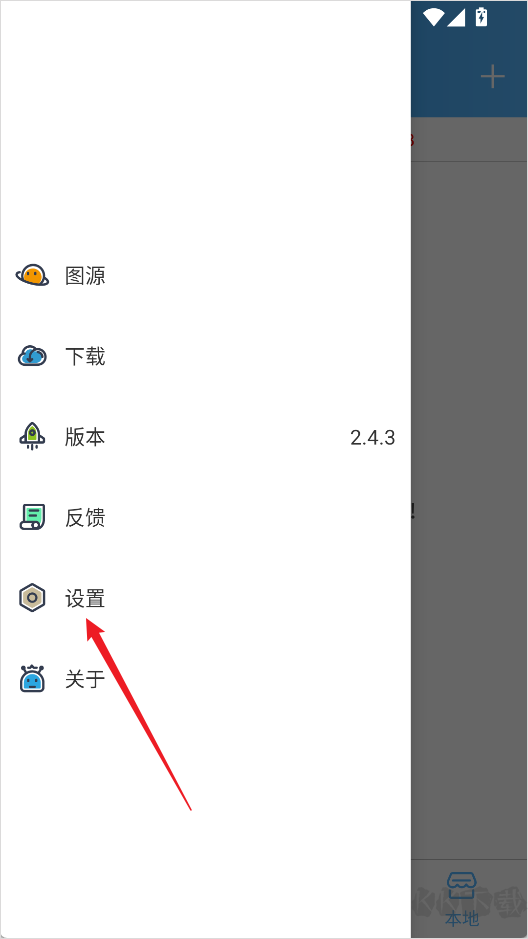The height and width of the screenshot is (939, 528).
Task: Tap the cellular signal strength icon
Action: (456, 17)
